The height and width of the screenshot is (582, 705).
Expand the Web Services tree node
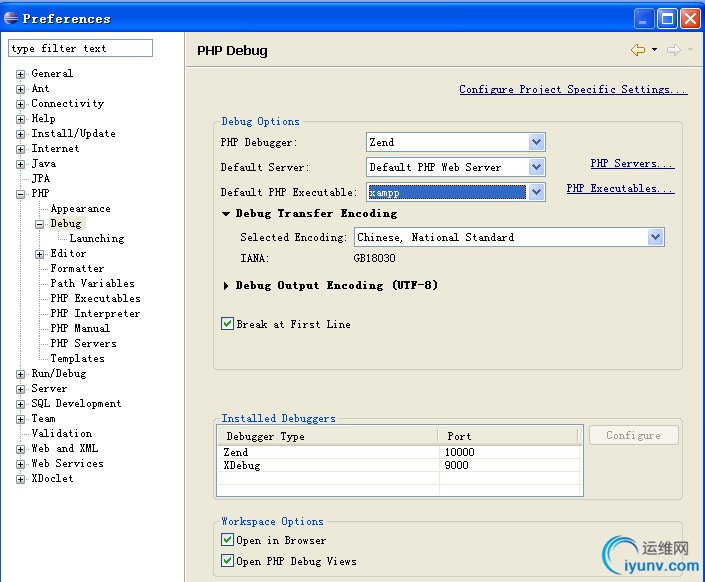point(20,464)
